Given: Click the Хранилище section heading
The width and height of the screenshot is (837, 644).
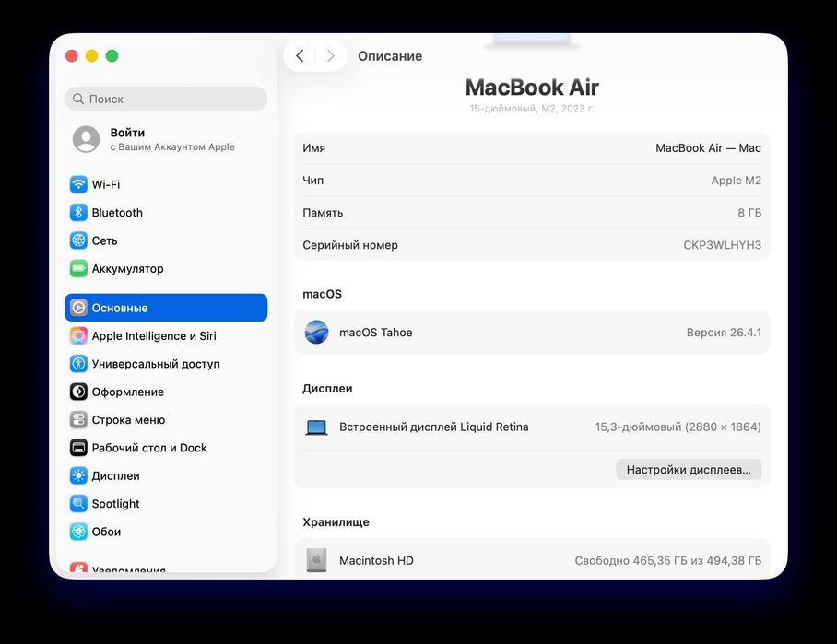Looking at the screenshot, I should (x=336, y=521).
